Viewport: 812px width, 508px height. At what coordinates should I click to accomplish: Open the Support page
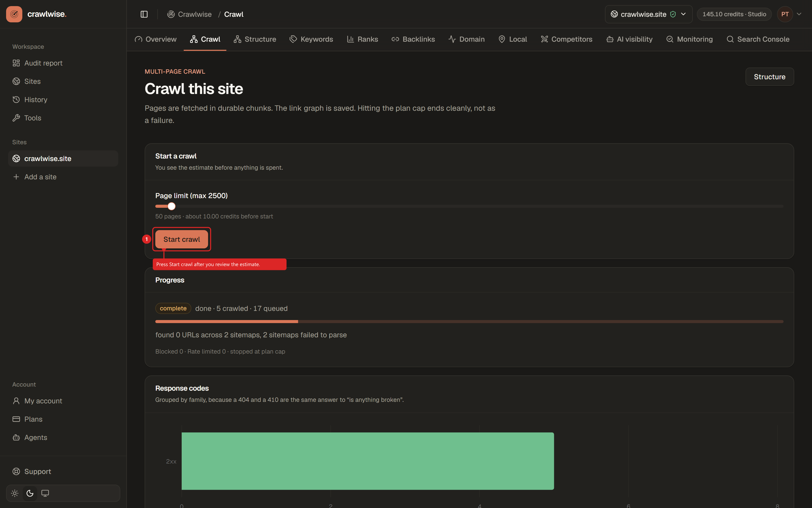tap(63, 471)
